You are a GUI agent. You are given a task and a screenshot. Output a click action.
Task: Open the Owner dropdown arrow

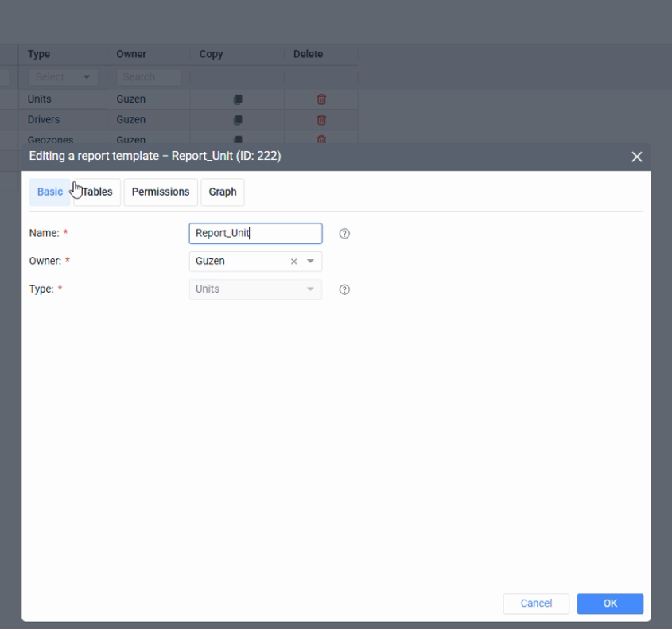(x=310, y=262)
